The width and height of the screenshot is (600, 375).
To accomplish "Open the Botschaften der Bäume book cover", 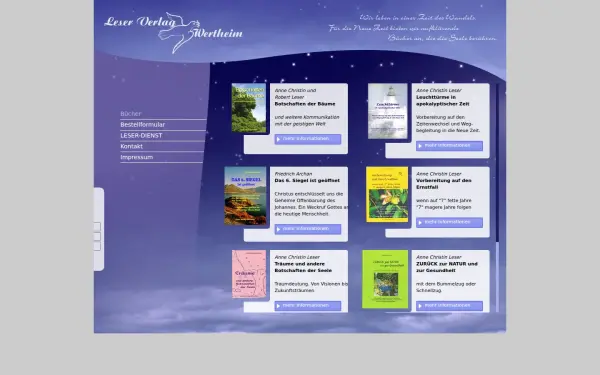I will (249, 108).
